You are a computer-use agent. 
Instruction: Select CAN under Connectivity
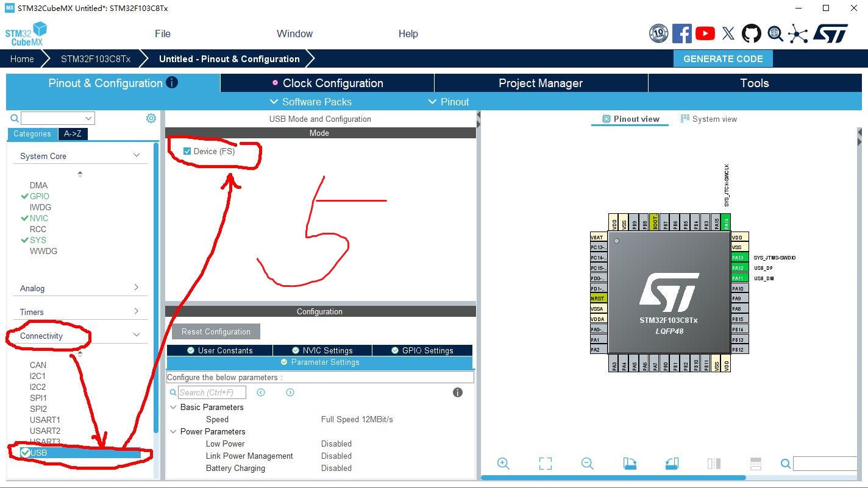click(38, 365)
